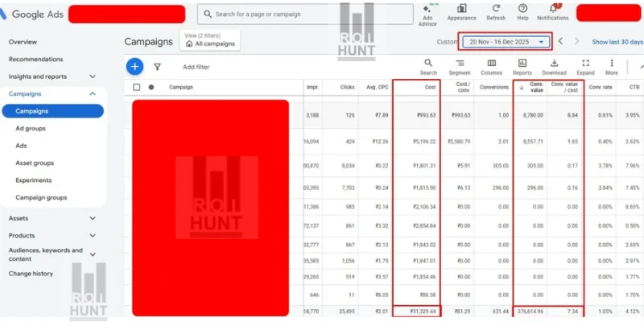Expand Insights and reports section
This screenshot has height=322, width=644.
pyautogui.click(x=93, y=76)
